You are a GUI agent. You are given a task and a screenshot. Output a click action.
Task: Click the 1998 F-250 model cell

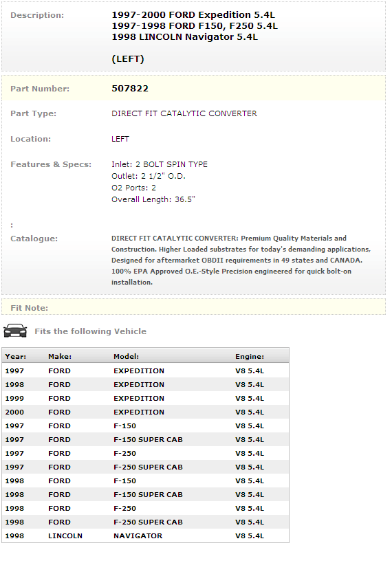[x=124, y=508]
